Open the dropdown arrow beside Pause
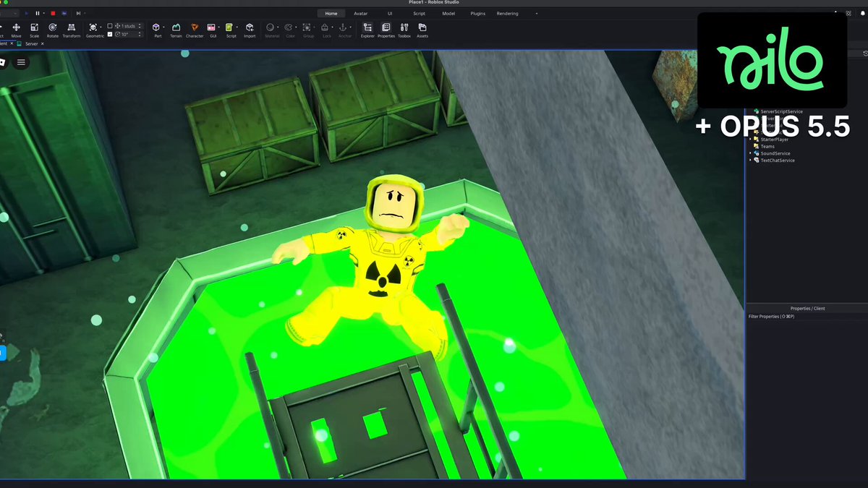This screenshot has width=868, height=488. click(44, 13)
